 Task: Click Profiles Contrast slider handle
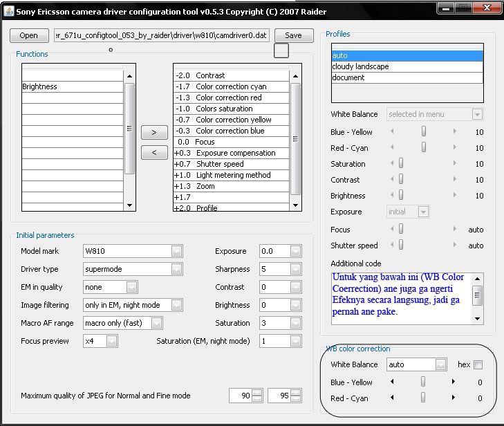[x=401, y=178]
